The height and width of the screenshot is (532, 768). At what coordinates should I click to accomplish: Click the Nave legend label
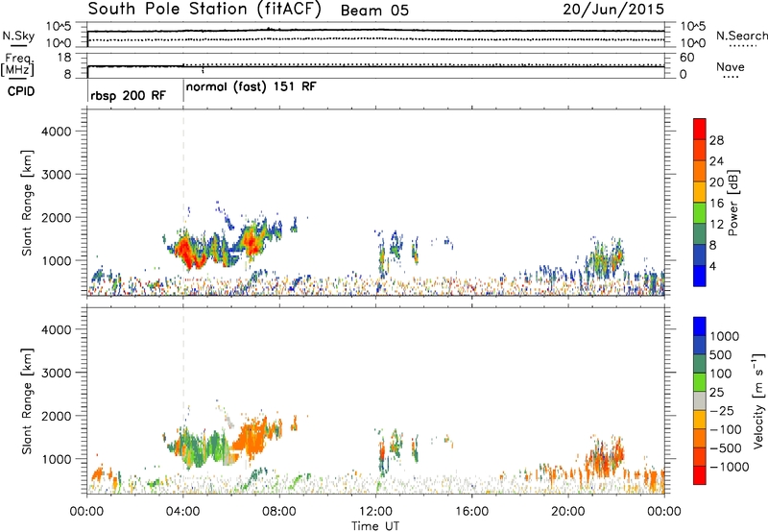tap(731, 67)
